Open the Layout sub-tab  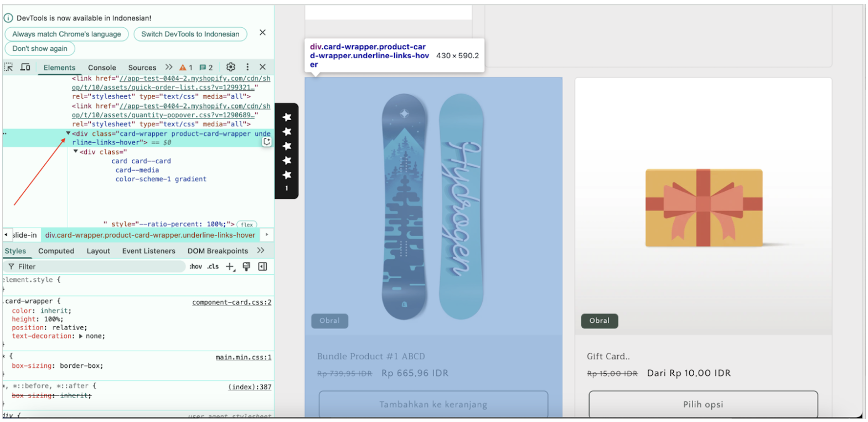pyautogui.click(x=99, y=251)
